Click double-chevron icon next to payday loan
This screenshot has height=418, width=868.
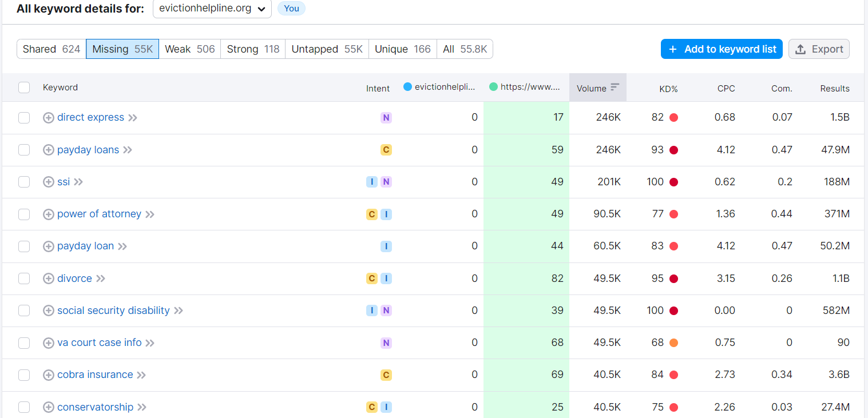pos(122,246)
